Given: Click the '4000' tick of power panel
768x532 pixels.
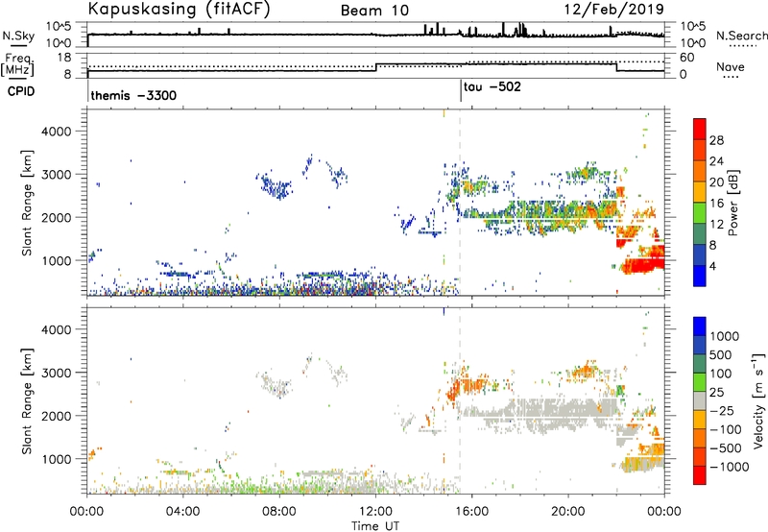Looking at the screenshot, I should coord(56,132).
